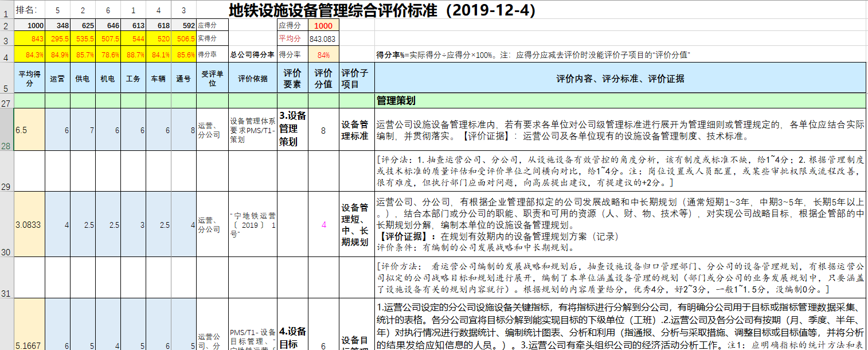Select the magenta 评价分值 4 cell
The height and width of the screenshot is (350, 868).
point(323,225)
